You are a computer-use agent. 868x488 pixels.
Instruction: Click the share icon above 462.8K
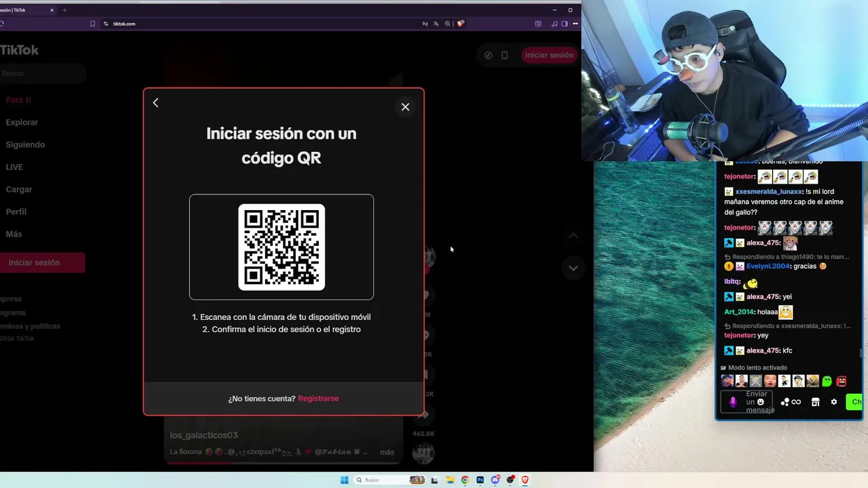[424, 415]
